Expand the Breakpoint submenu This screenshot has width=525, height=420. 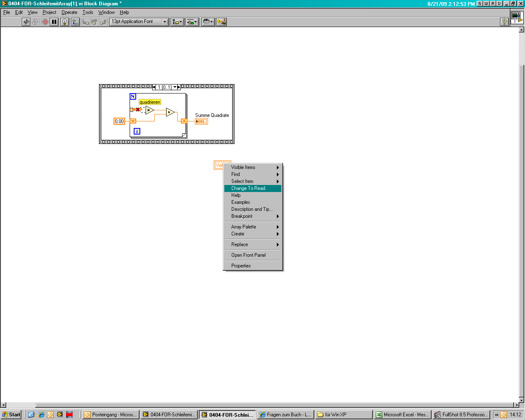click(x=253, y=216)
